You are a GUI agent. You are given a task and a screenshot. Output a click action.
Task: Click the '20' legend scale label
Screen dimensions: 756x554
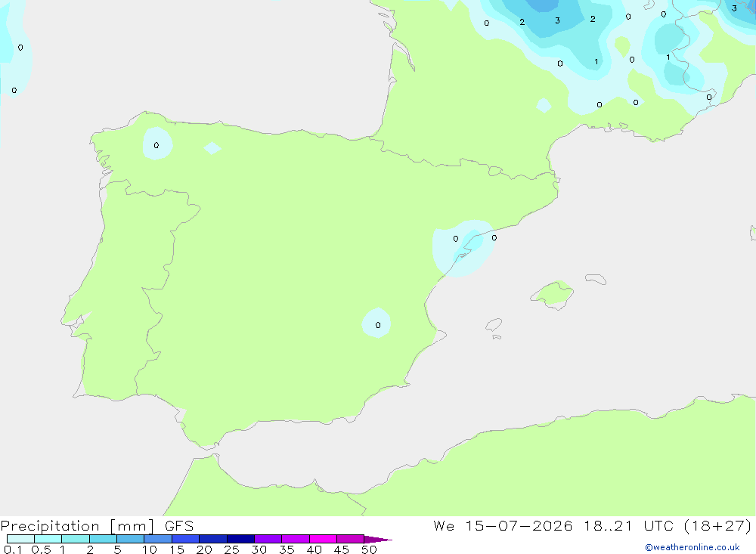[x=204, y=549]
